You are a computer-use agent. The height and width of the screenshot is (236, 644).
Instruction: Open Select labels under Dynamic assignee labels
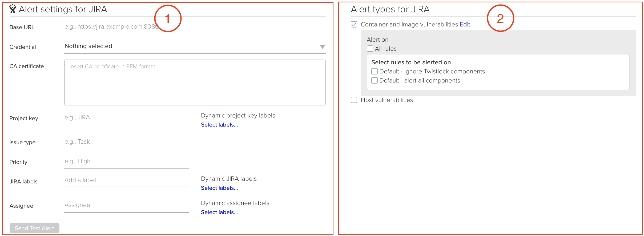pos(219,212)
